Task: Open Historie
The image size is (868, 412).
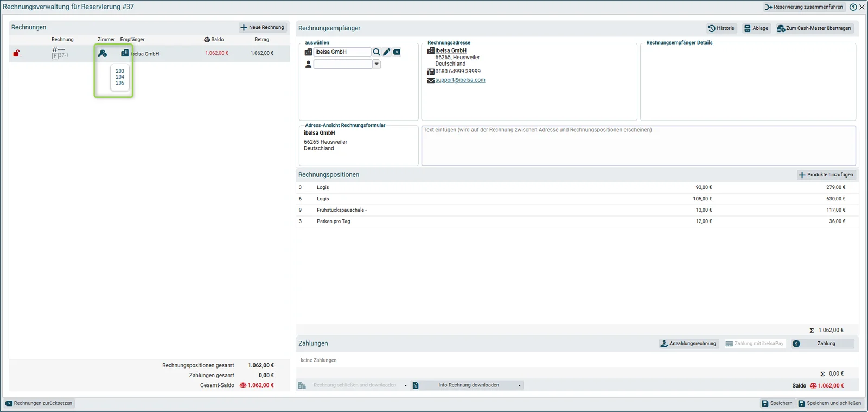Action: coord(721,28)
